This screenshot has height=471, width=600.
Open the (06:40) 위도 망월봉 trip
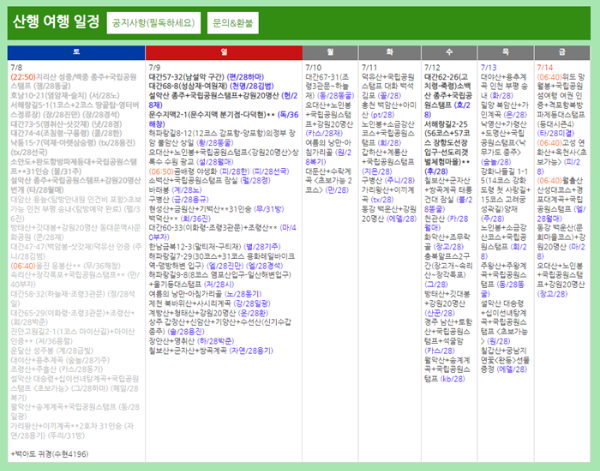[x=561, y=105]
